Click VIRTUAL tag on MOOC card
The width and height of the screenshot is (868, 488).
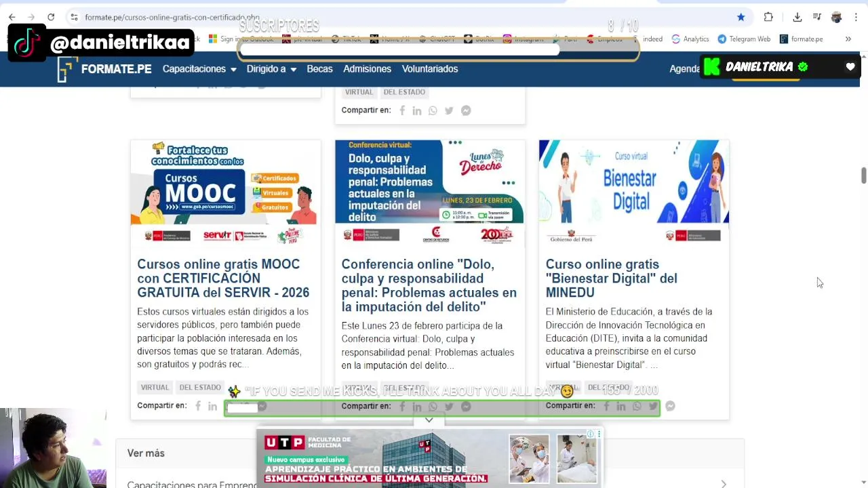pos(155,388)
